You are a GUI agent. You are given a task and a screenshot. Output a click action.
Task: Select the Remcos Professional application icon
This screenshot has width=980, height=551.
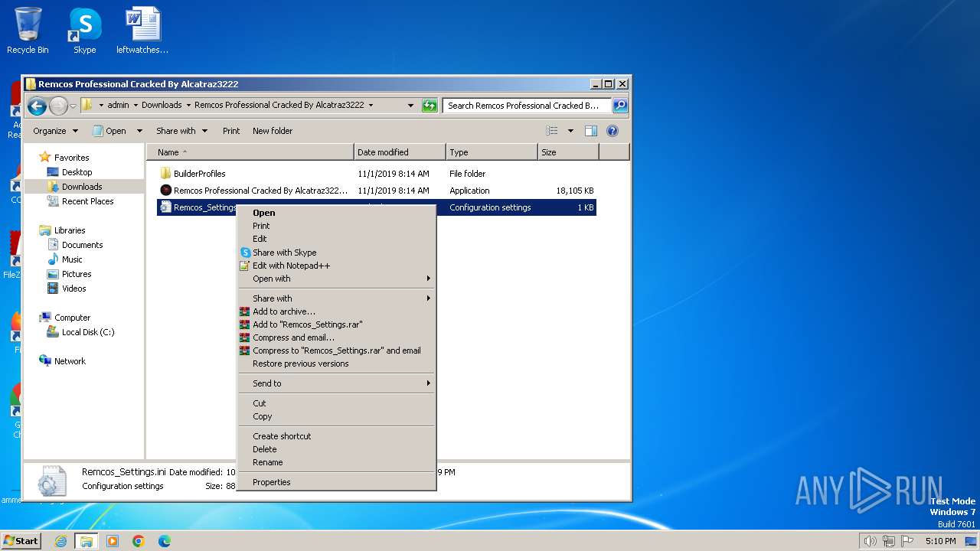(x=165, y=191)
